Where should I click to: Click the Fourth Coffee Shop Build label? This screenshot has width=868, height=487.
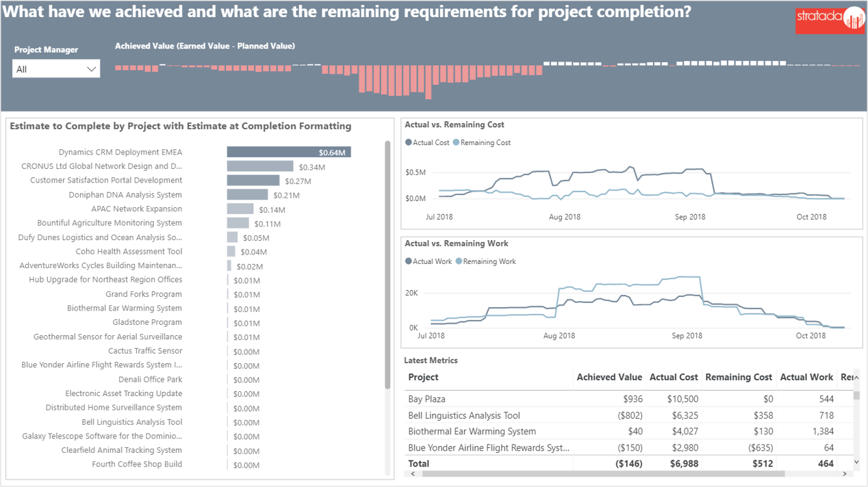tap(138, 464)
